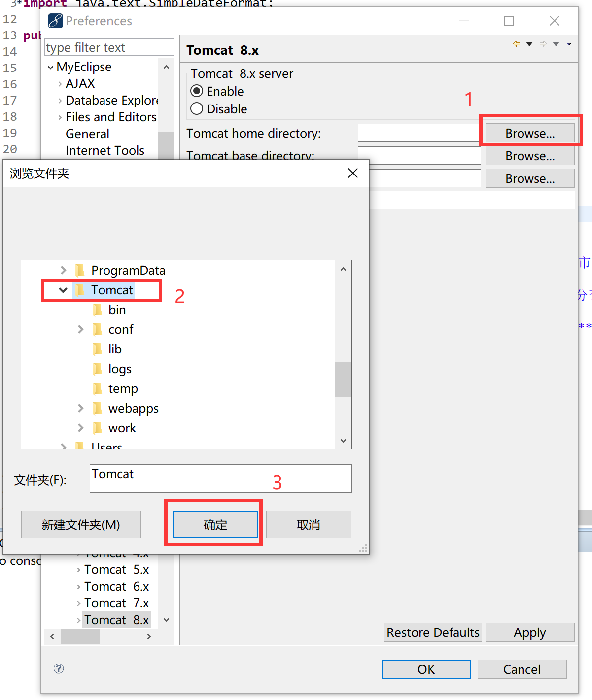592x700 pixels.
Task: Click the folder tree scrollbar thumb
Action: (343, 379)
